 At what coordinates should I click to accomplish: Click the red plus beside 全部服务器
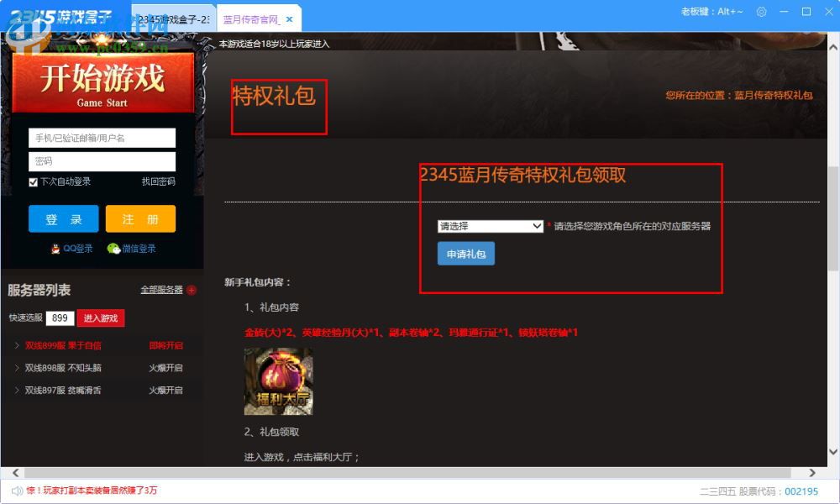click(192, 290)
